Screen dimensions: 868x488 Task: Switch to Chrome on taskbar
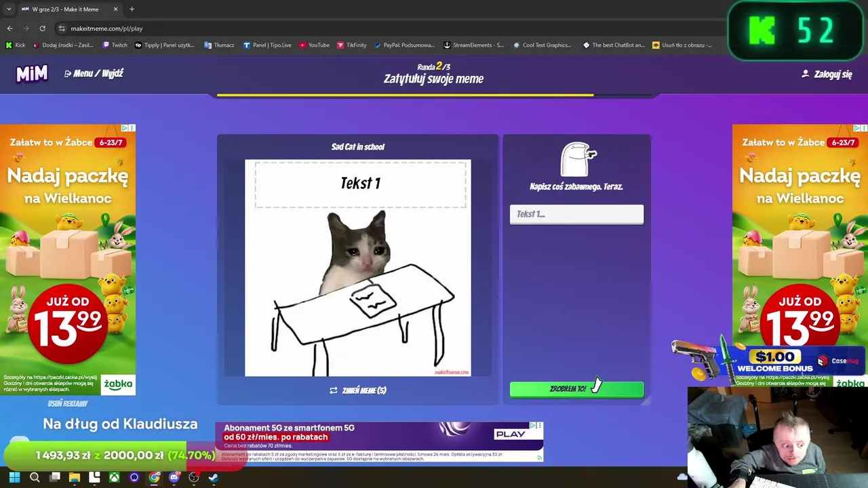coord(154,477)
